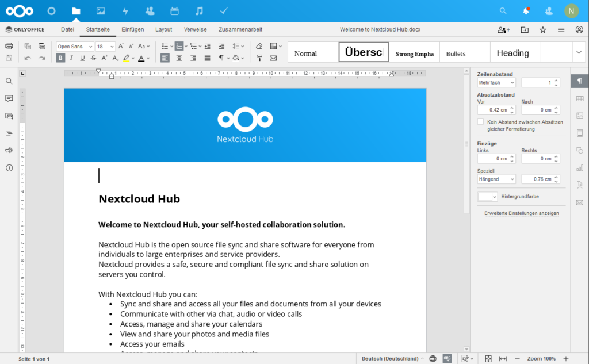589x364 pixels.
Task: Open the Deutsch (Deutschland) language selector
Action: [x=392, y=358]
